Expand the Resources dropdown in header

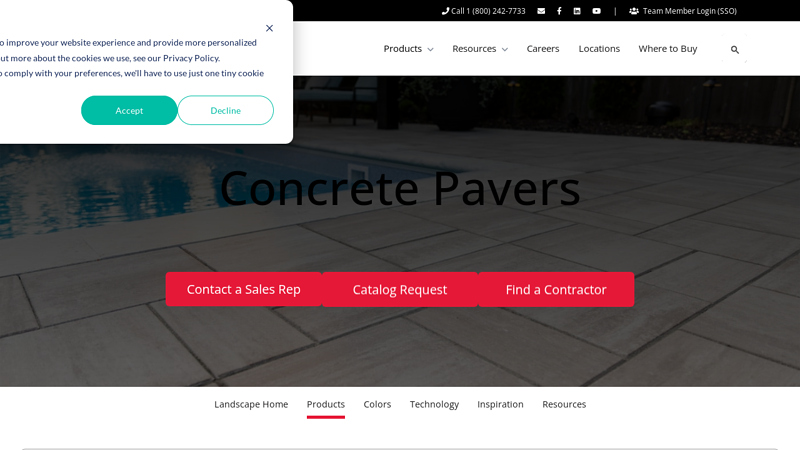480,48
